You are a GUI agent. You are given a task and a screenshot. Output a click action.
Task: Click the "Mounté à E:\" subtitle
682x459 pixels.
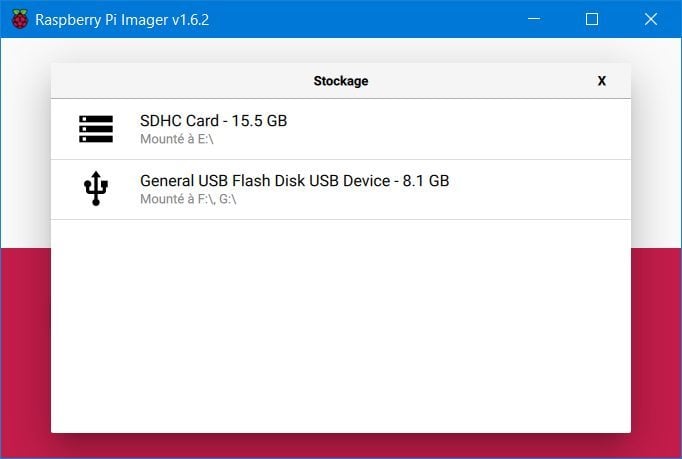click(177, 139)
